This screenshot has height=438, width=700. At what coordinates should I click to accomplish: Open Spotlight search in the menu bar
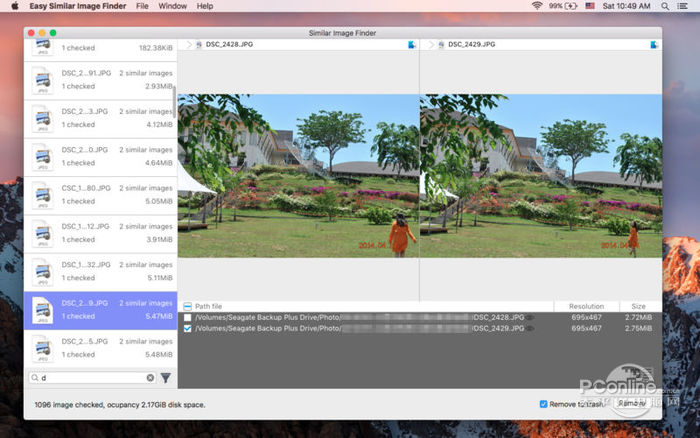tap(665, 6)
